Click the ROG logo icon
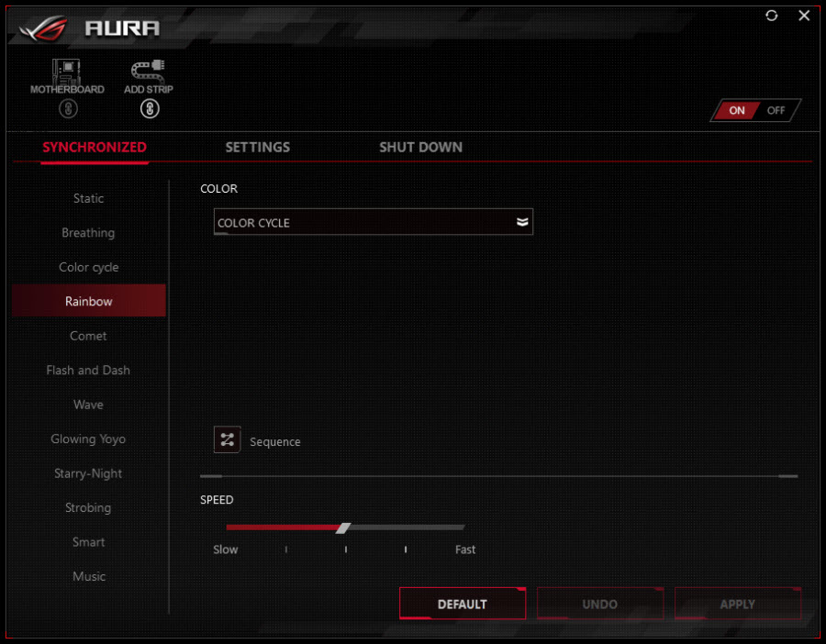This screenshot has width=826, height=644. [x=44, y=28]
